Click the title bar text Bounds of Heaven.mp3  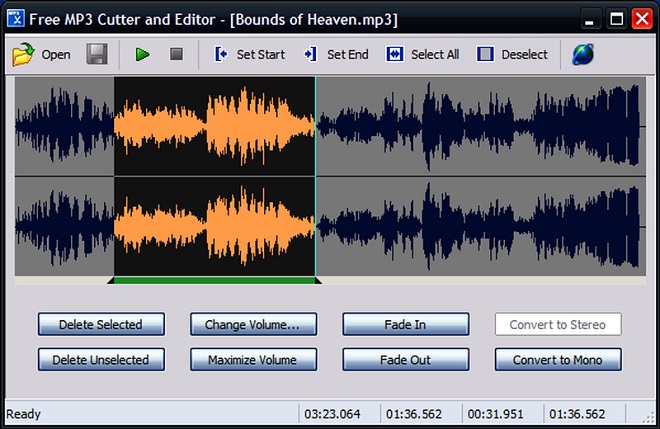pos(314,20)
